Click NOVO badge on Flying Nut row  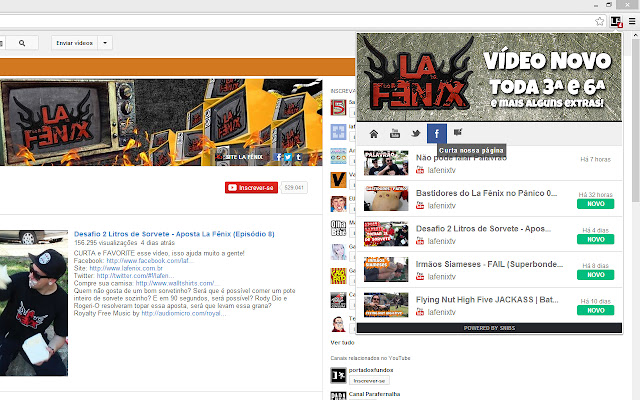click(x=596, y=310)
